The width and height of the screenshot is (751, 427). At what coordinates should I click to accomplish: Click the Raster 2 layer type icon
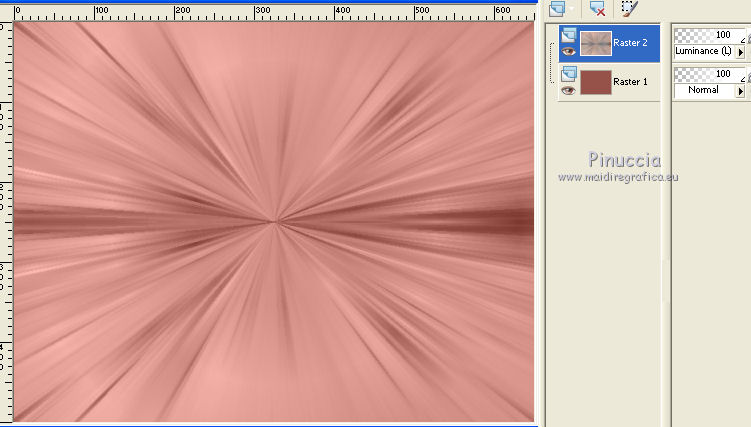[x=569, y=35]
